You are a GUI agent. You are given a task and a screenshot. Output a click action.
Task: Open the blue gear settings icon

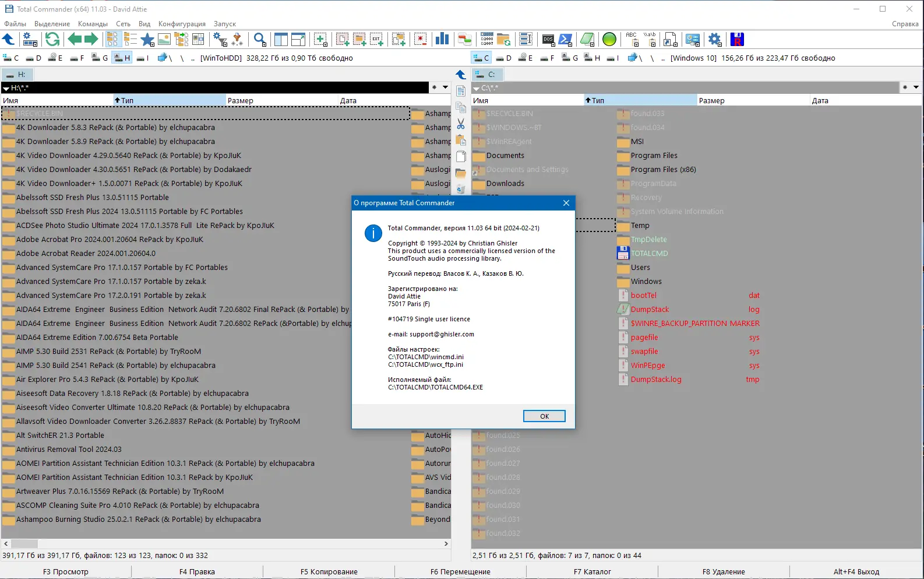pos(715,40)
